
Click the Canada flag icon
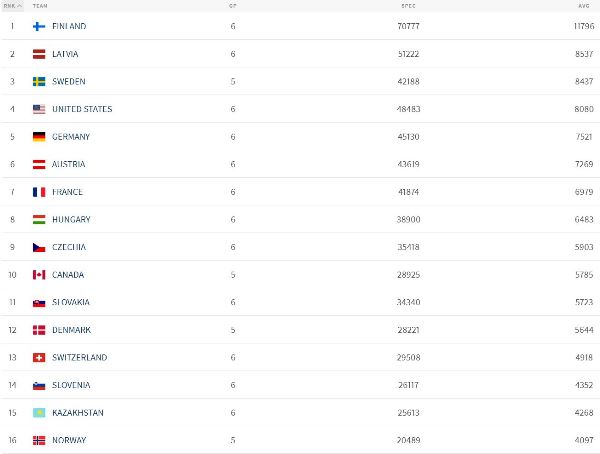coord(39,275)
